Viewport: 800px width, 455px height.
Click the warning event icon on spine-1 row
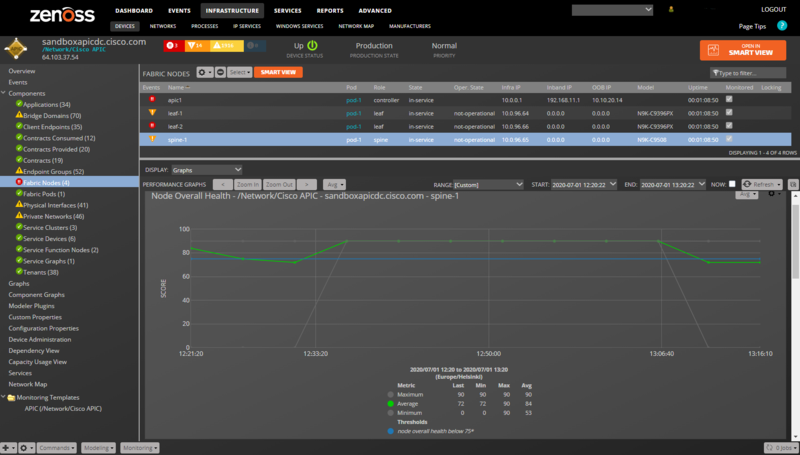pos(152,139)
